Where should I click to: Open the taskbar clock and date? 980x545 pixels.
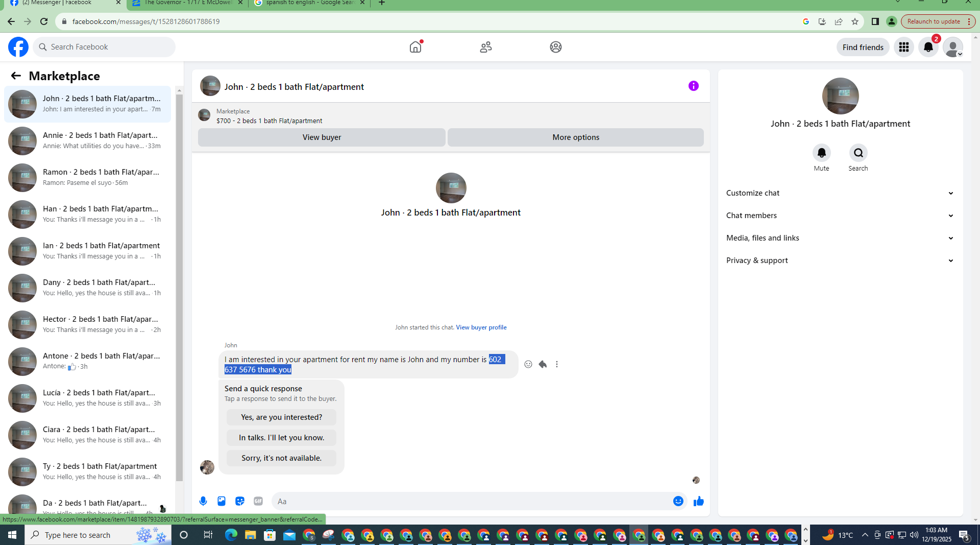[937, 535]
